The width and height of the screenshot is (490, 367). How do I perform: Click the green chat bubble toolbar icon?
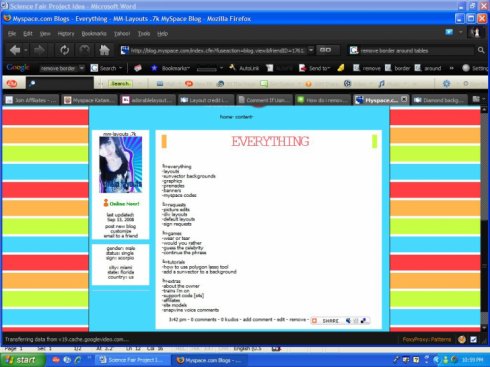(x=264, y=84)
